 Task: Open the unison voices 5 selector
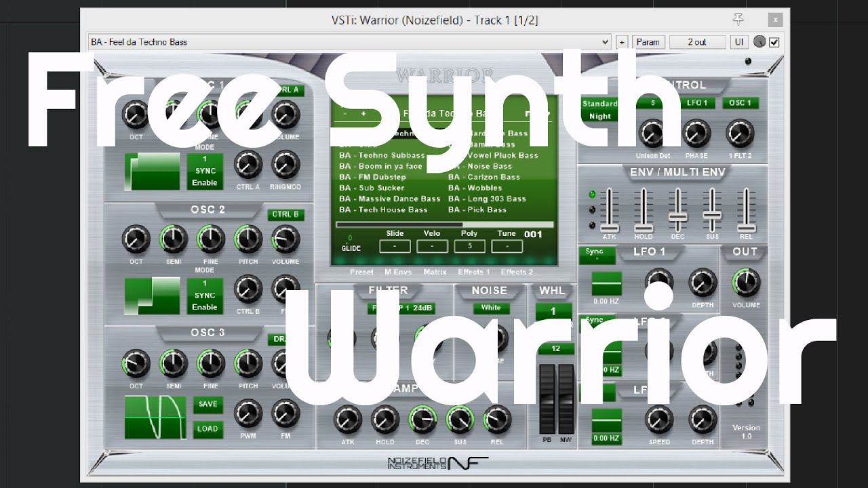tap(653, 103)
